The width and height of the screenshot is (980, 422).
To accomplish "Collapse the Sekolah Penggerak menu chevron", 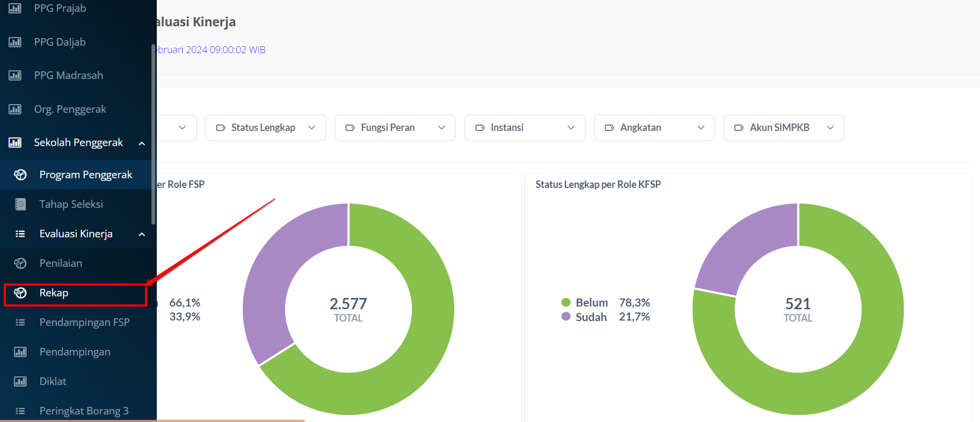I will coord(142,143).
